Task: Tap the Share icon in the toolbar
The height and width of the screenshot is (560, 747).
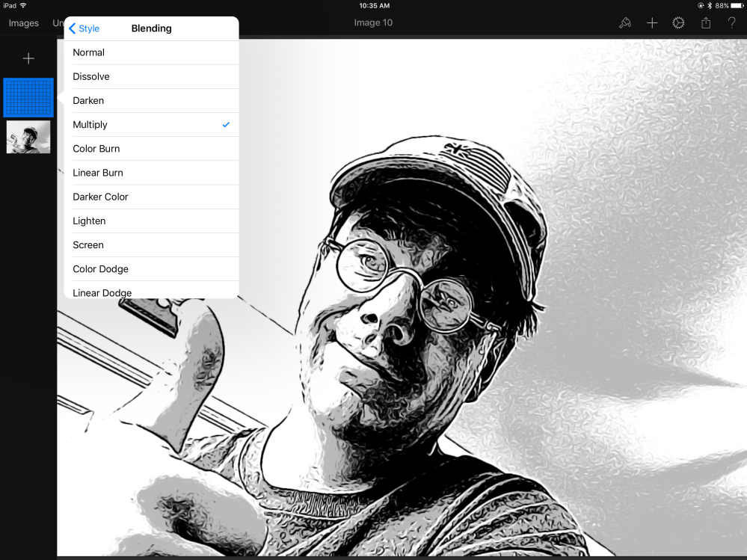Action: (x=705, y=22)
